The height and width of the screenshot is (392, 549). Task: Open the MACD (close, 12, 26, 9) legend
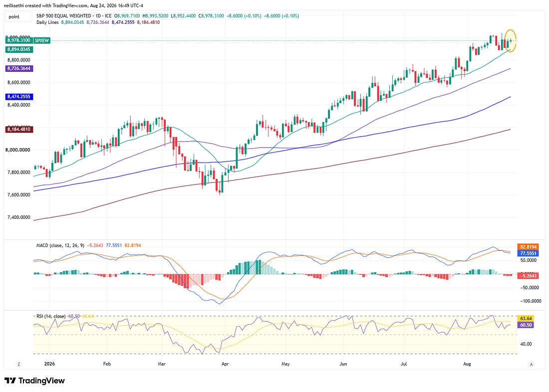[60, 246]
